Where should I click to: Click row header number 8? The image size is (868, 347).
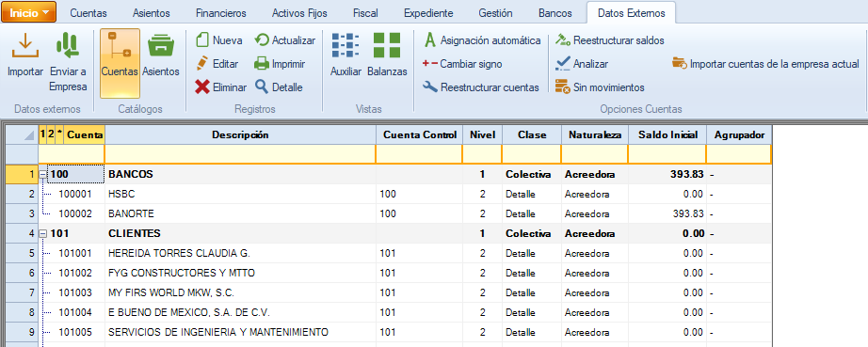(x=22, y=313)
